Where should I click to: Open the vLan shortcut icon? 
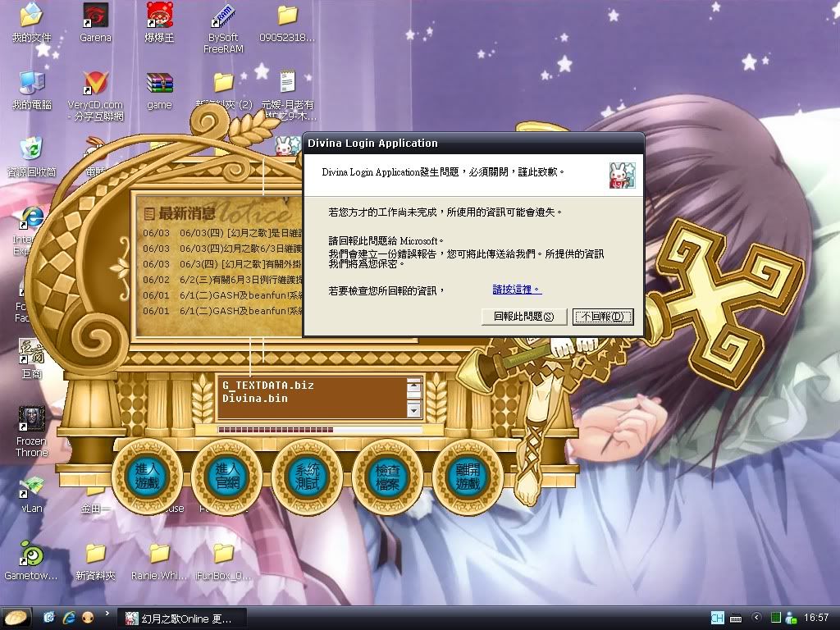31,493
